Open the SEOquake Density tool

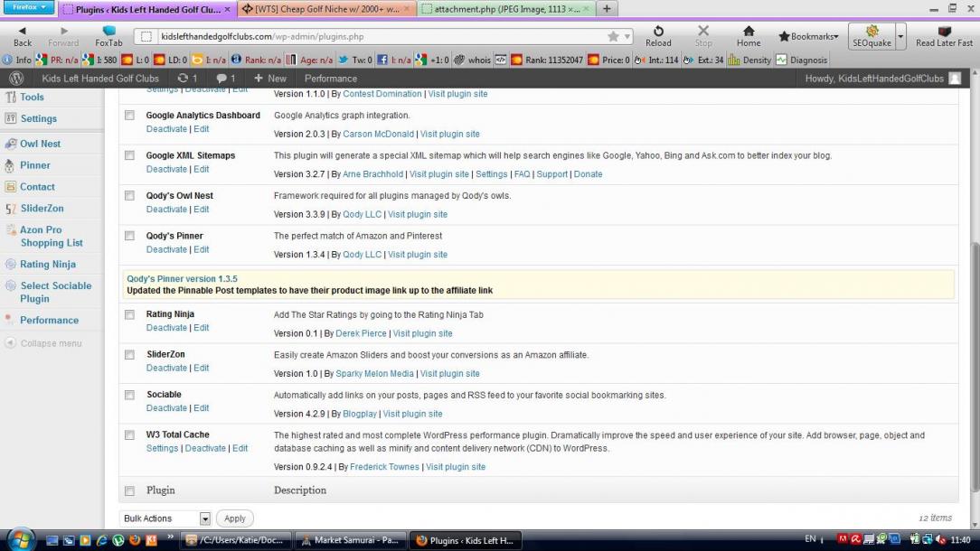click(x=749, y=60)
